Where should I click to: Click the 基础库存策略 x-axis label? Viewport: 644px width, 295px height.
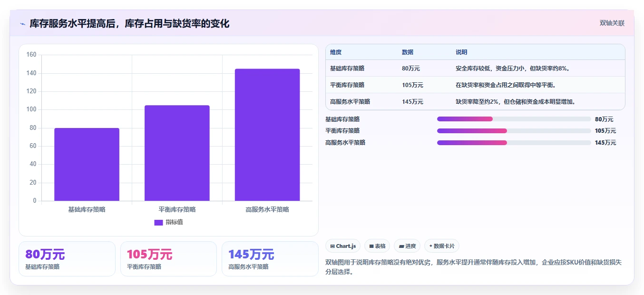coord(87,209)
